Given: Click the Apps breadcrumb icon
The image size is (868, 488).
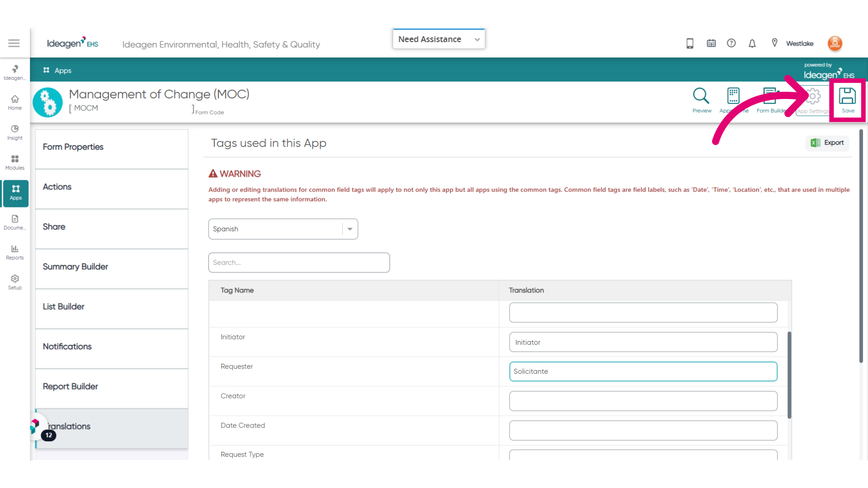Looking at the screenshot, I should (46, 70).
